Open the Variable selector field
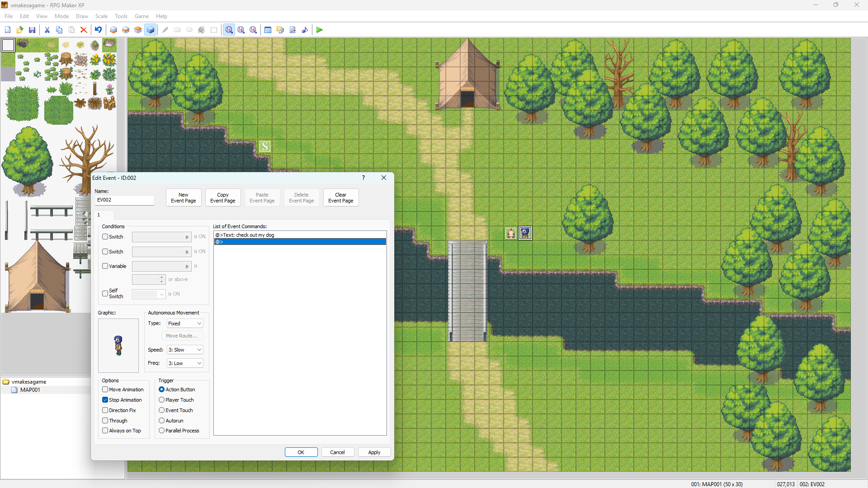 pyautogui.click(x=162, y=267)
